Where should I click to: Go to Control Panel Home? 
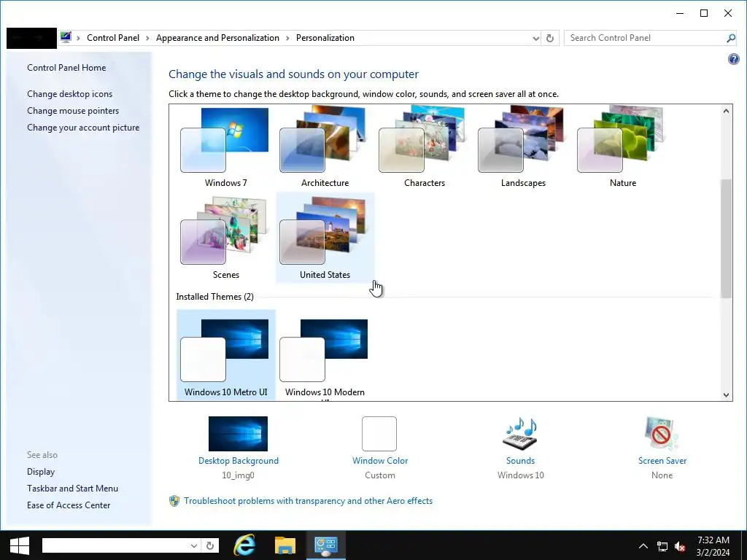coord(66,68)
